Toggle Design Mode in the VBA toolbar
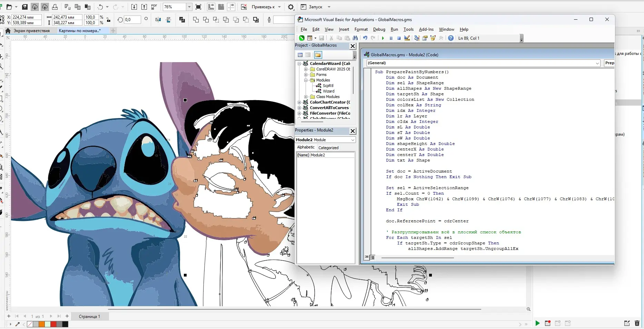Screen dimensions: 644x329 [x=407, y=38]
